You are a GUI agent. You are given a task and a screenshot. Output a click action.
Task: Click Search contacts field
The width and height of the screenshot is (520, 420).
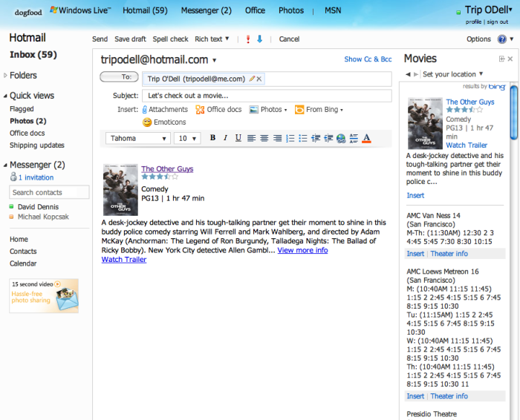coord(49,192)
